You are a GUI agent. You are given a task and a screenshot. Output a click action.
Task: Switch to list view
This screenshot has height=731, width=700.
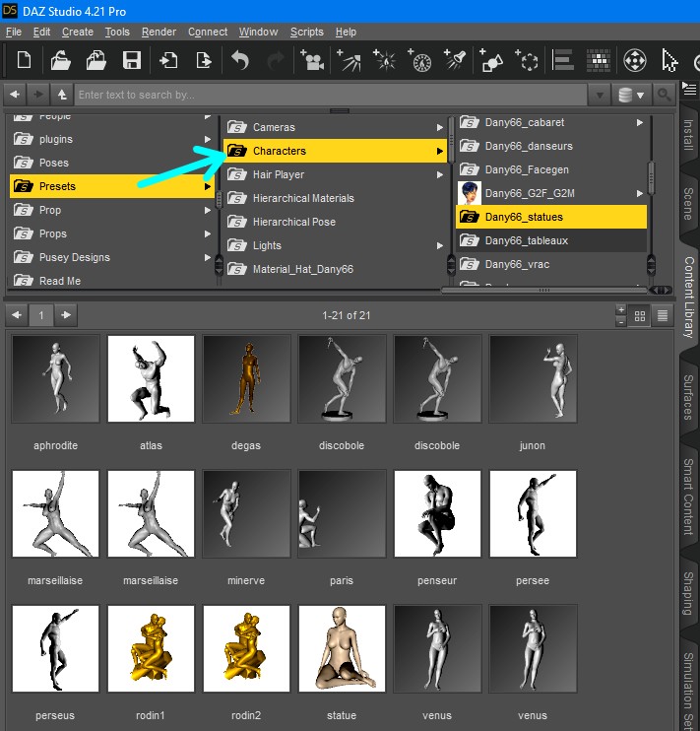[x=663, y=316]
